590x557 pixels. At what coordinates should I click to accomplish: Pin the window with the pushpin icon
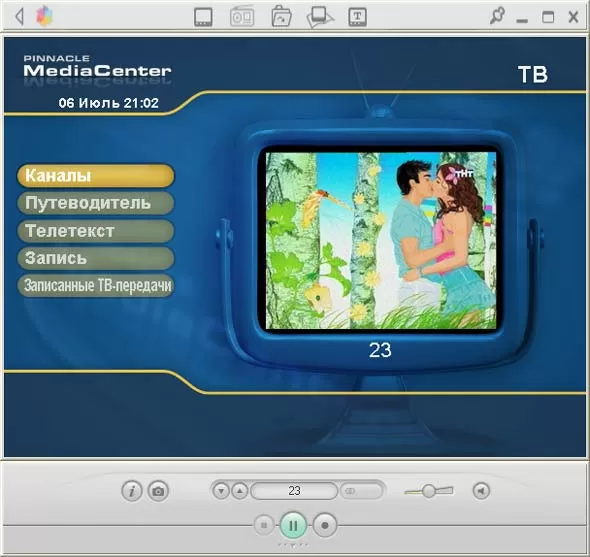[497, 16]
